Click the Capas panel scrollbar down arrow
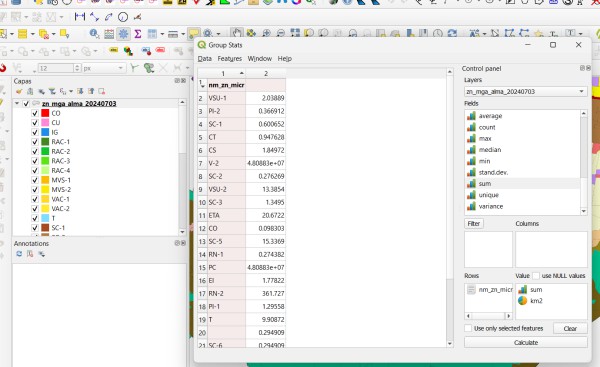This screenshot has width=600, height=367. coord(182,232)
